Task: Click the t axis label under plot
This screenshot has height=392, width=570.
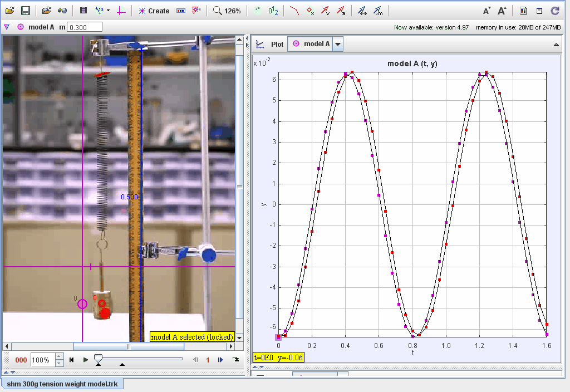Action: pyautogui.click(x=412, y=352)
